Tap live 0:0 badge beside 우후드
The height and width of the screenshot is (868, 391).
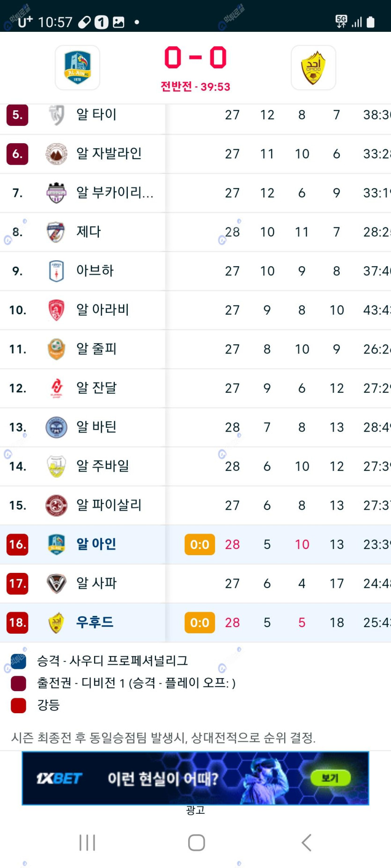pos(200,622)
